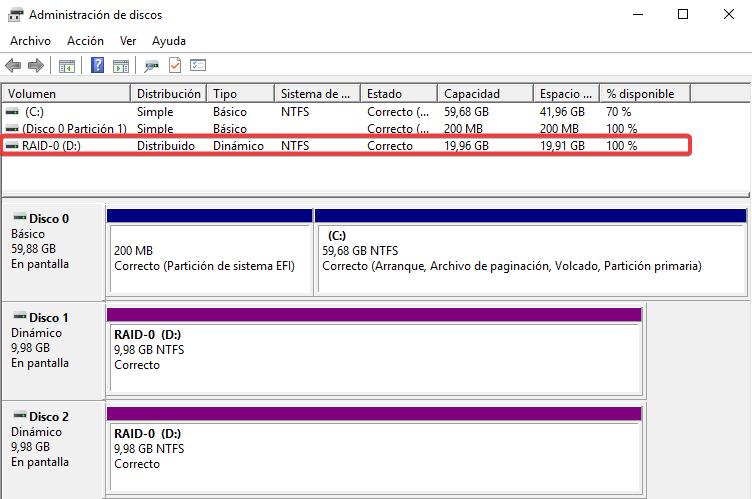Sort by the % disponible column header

(x=644, y=93)
